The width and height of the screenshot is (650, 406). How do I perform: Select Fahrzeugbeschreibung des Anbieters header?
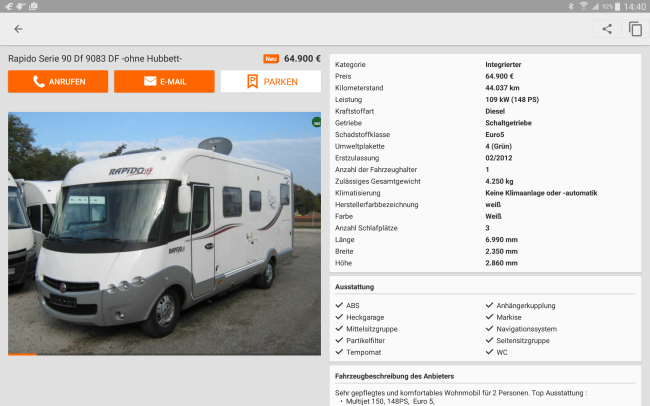394,376
